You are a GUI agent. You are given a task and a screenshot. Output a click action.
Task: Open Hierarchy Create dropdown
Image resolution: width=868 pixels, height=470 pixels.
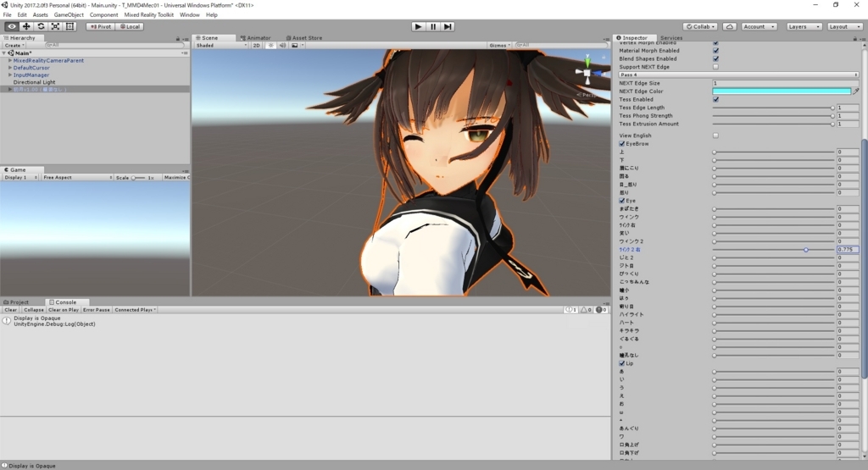tap(14, 46)
